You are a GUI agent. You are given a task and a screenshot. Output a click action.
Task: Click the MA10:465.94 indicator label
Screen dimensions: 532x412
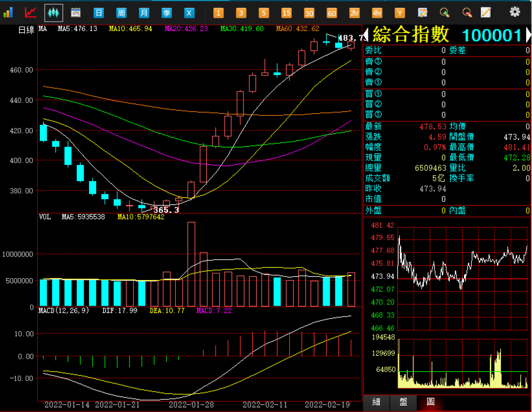coord(130,29)
